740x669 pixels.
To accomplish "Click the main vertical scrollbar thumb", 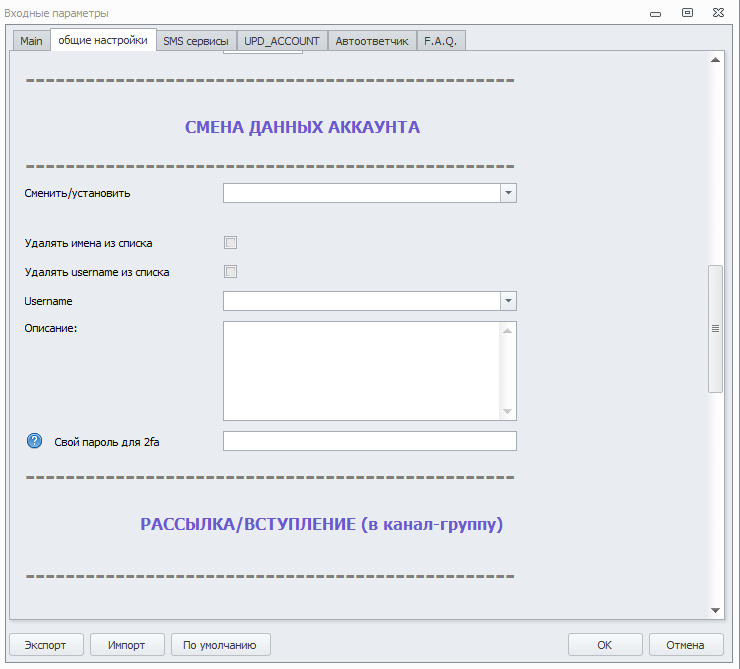I will pyautogui.click(x=715, y=329).
